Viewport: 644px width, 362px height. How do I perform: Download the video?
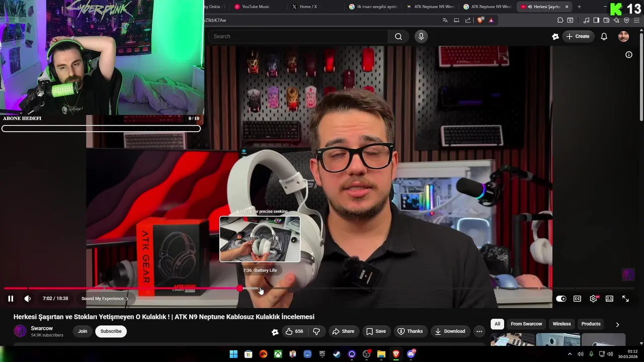point(450,331)
